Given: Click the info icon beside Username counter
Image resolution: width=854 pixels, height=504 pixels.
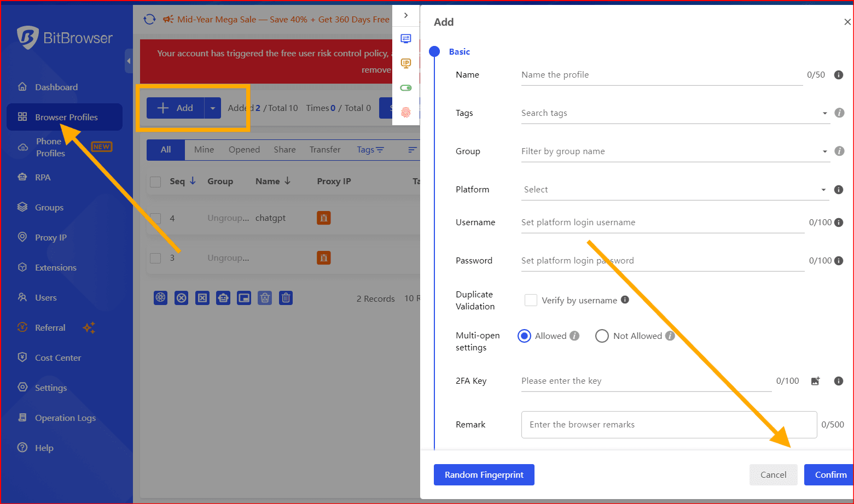Looking at the screenshot, I should 839,222.
